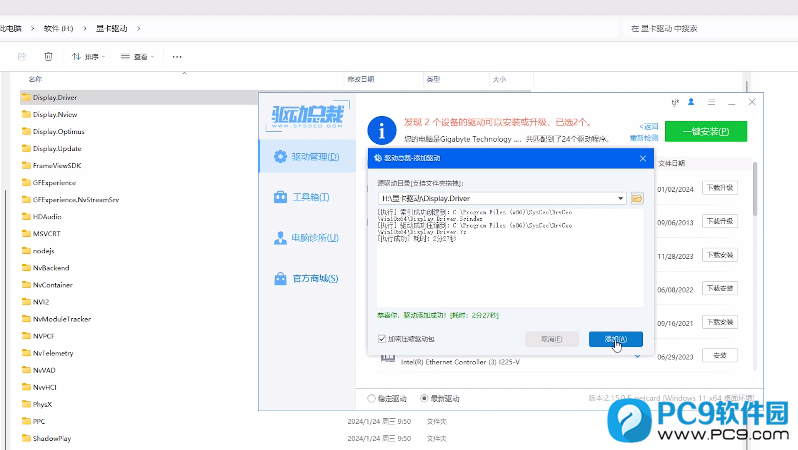Sort by the 类型 column header

pos(433,79)
